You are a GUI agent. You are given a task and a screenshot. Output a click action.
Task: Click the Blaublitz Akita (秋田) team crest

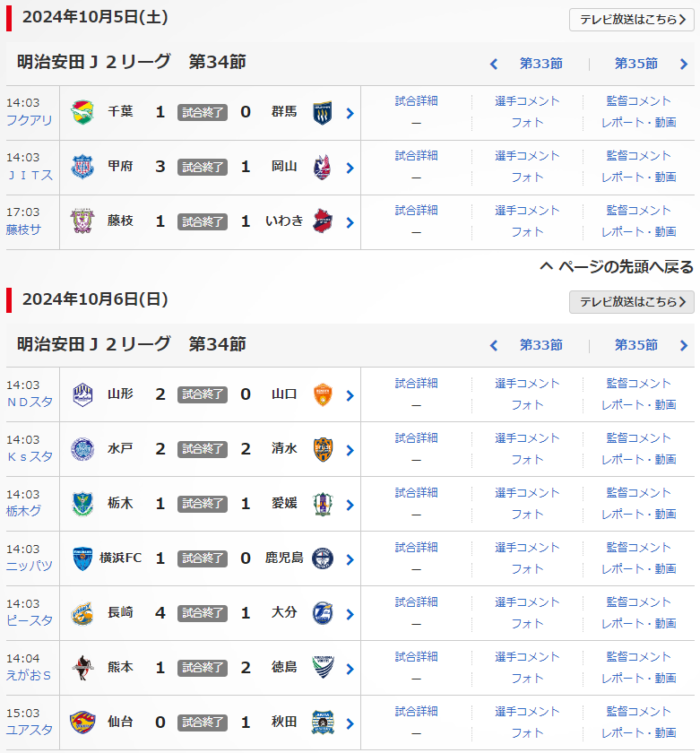point(323,723)
